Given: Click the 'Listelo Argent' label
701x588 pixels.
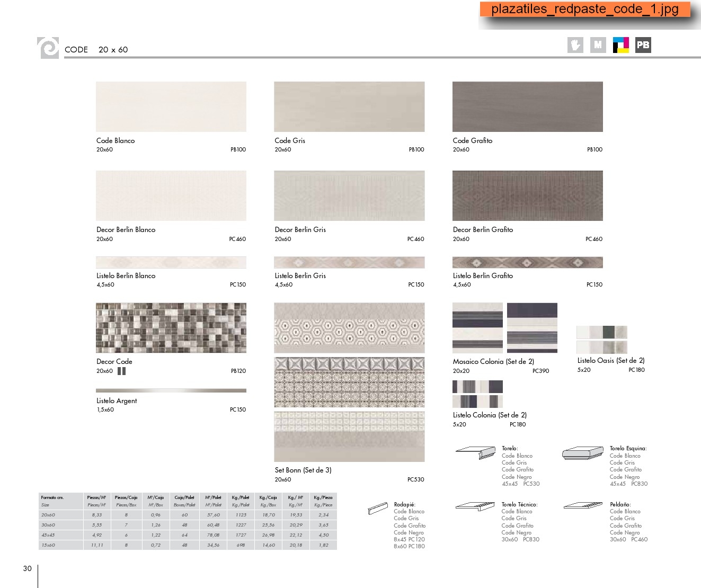Looking at the screenshot, I should coord(117,401).
